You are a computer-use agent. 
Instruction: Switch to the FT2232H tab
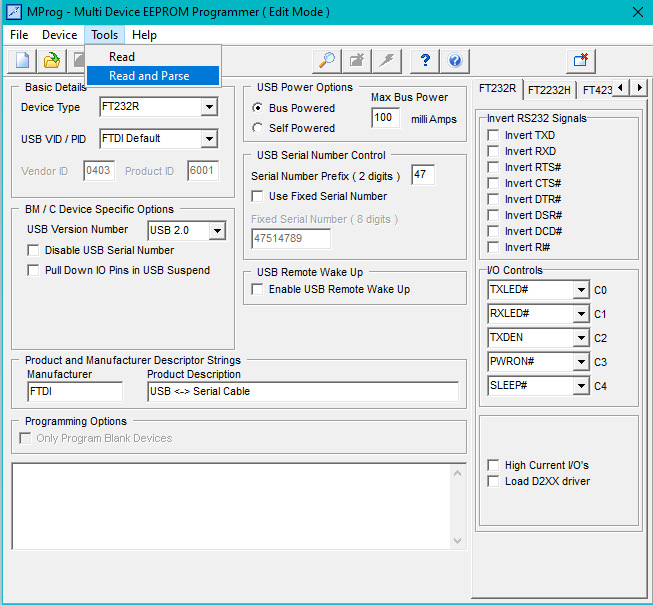(549, 90)
